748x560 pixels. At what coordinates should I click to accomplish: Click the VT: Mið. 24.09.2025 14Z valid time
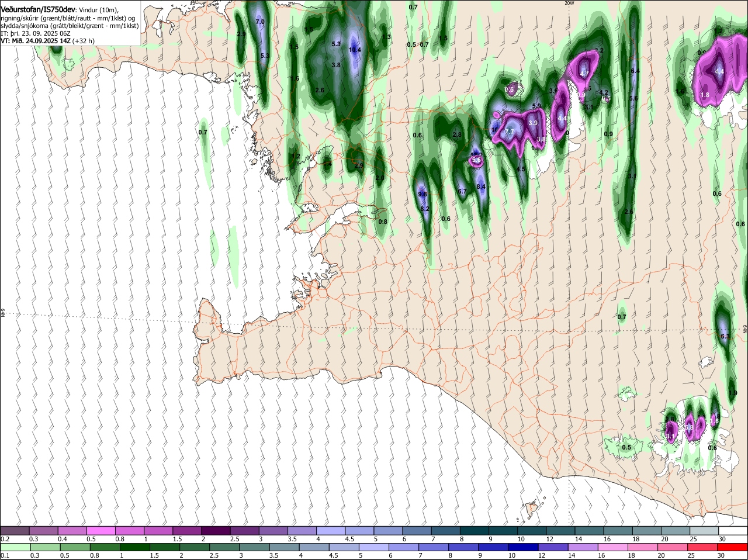[36, 41]
